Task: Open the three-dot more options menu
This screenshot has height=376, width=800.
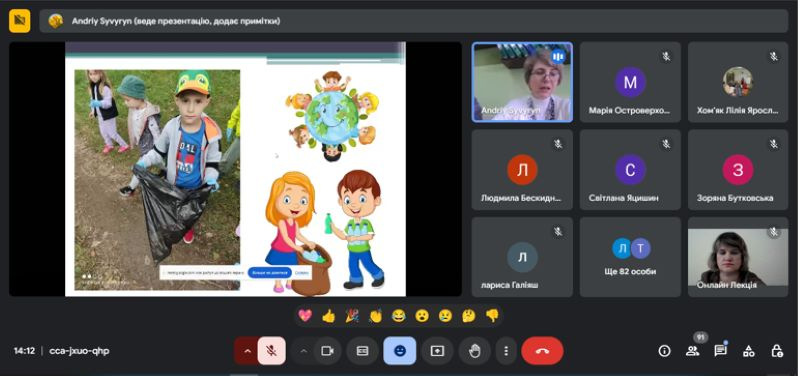Action: tap(506, 350)
